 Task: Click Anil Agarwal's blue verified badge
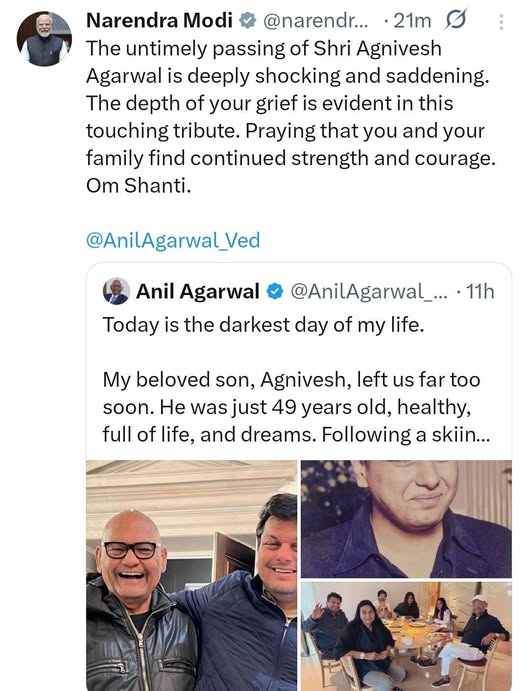coord(275,292)
